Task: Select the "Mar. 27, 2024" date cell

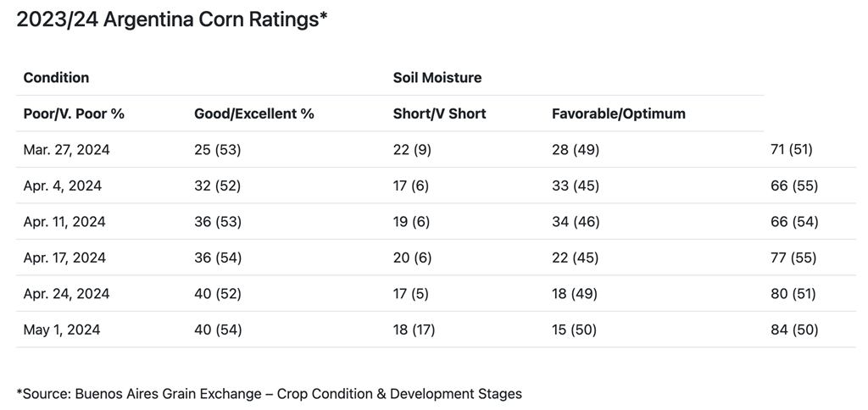Action: pos(67,150)
